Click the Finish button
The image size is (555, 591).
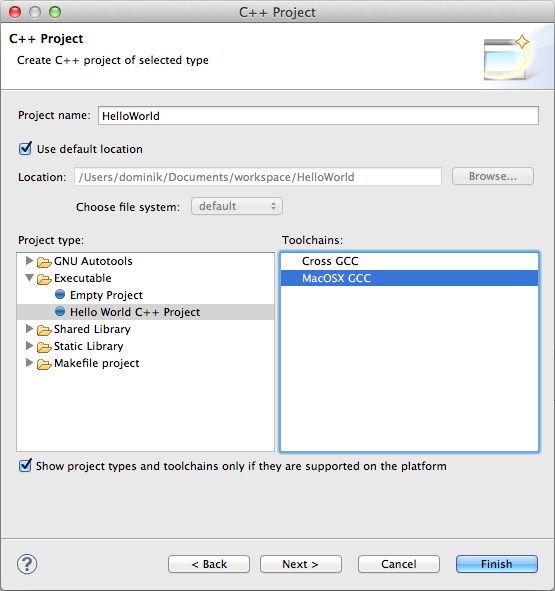click(x=497, y=564)
